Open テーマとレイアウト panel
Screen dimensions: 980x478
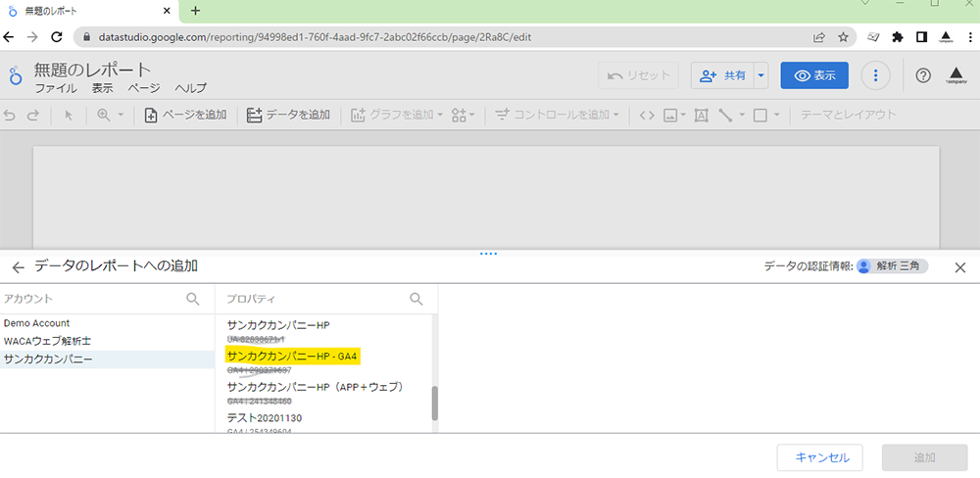[848, 115]
